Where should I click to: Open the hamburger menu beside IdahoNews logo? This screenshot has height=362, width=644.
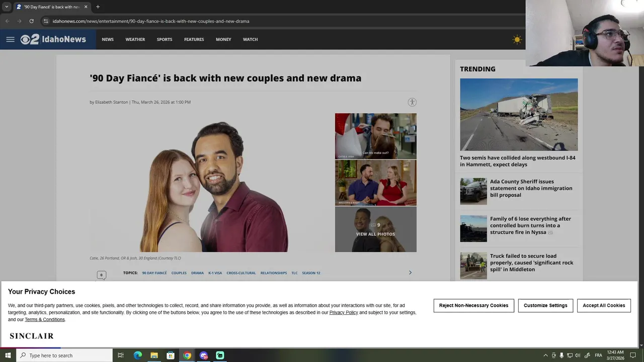tap(10, 39)
